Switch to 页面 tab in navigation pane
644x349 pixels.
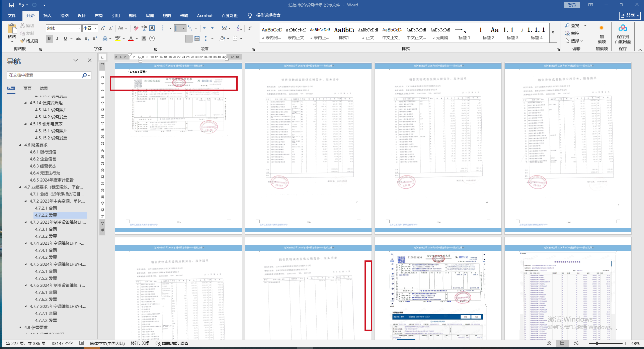(27, 89)
